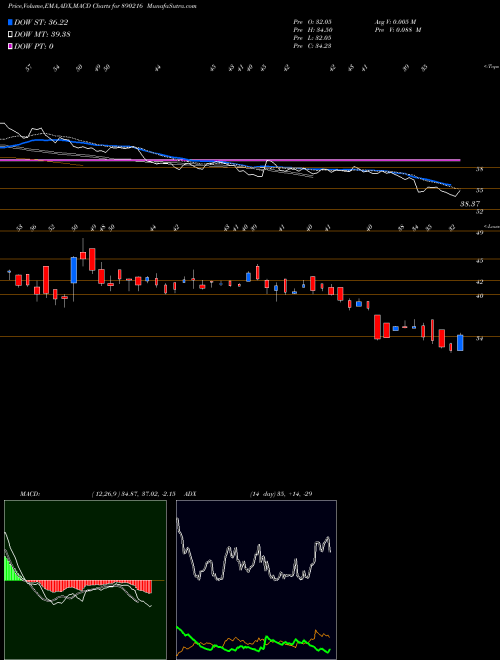Click the 45 axis label on candlestick chart
500x660 pixels.
(479, 261)
